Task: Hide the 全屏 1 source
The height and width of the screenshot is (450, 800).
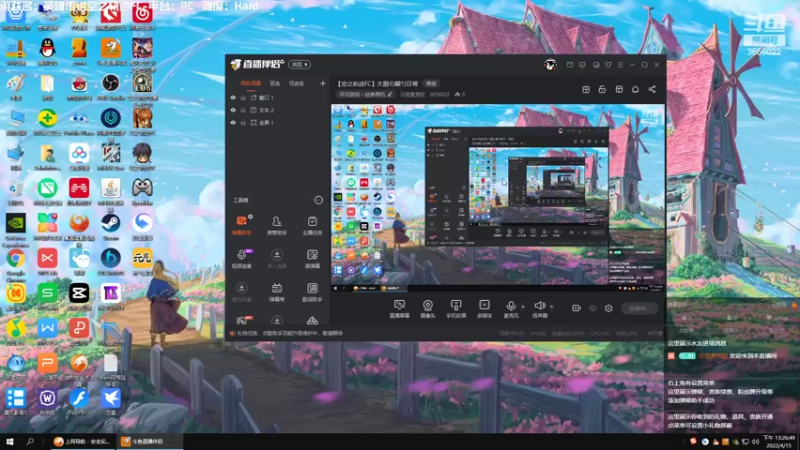Action: point(233,122)
